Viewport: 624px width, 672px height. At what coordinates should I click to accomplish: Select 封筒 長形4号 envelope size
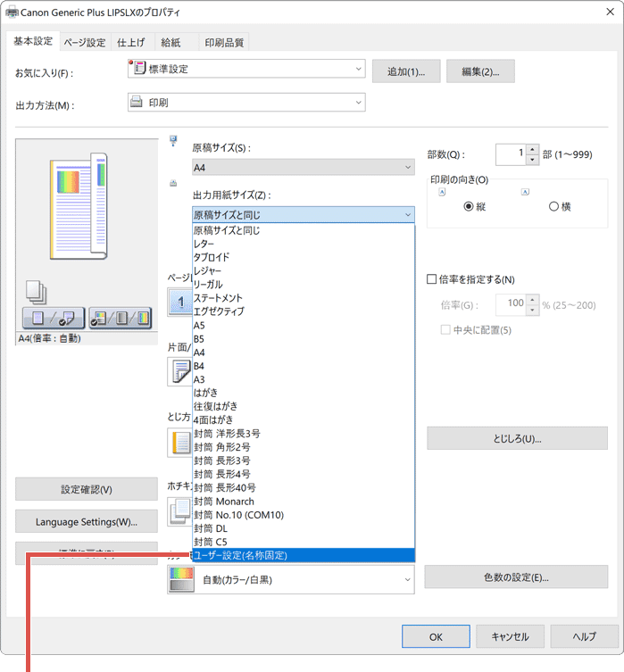click(x=304, y=475)
